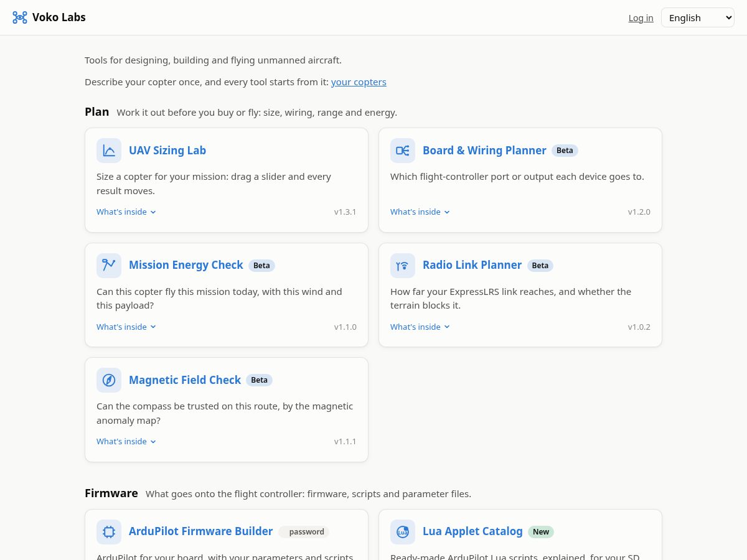Open the UAV Sizing Lab title link
747x560 pixels.
[167, 151]
